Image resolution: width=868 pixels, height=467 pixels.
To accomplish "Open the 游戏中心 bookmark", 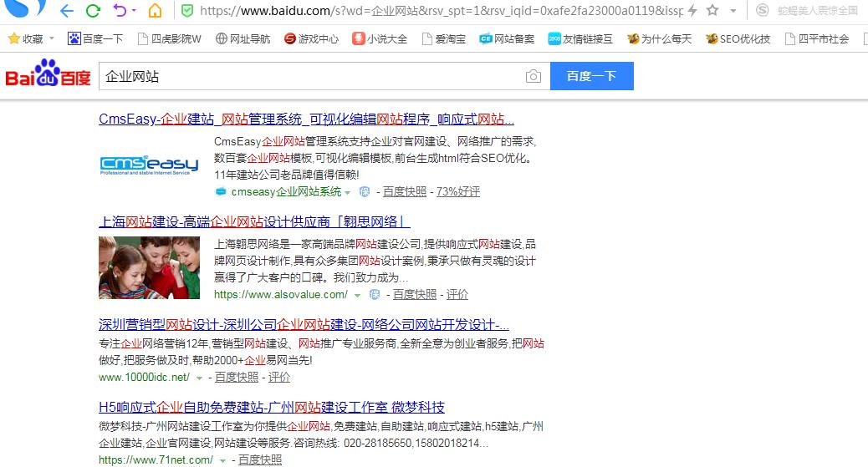I will tap(311, 38).
